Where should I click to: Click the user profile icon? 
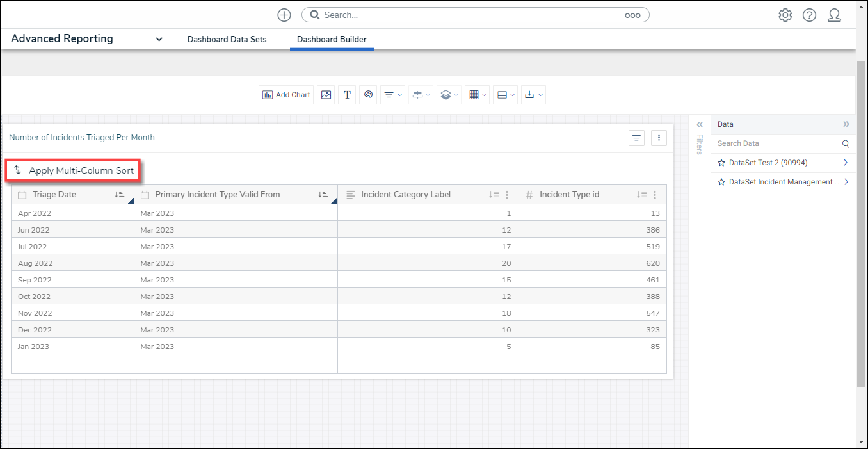coord(834,15)
